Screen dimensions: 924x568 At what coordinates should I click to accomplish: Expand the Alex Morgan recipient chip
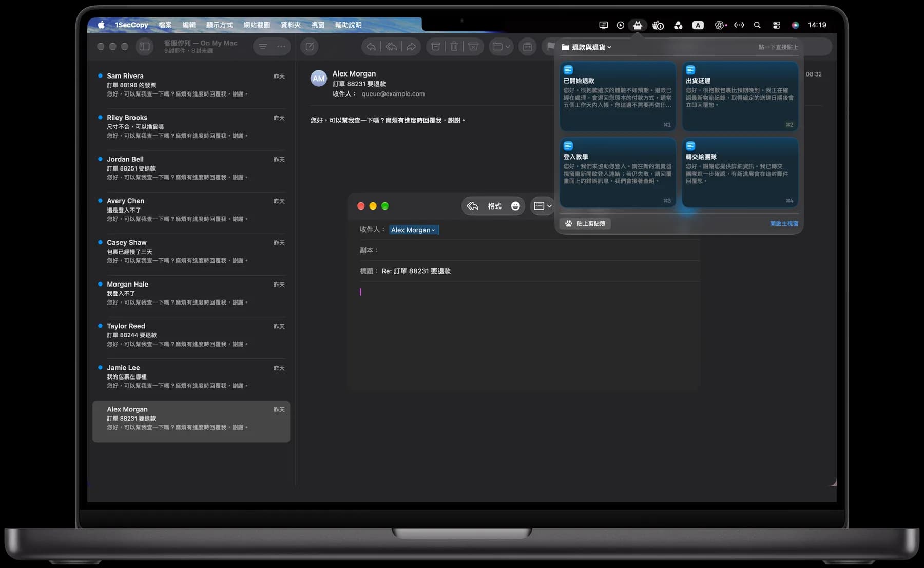[413, 230]
